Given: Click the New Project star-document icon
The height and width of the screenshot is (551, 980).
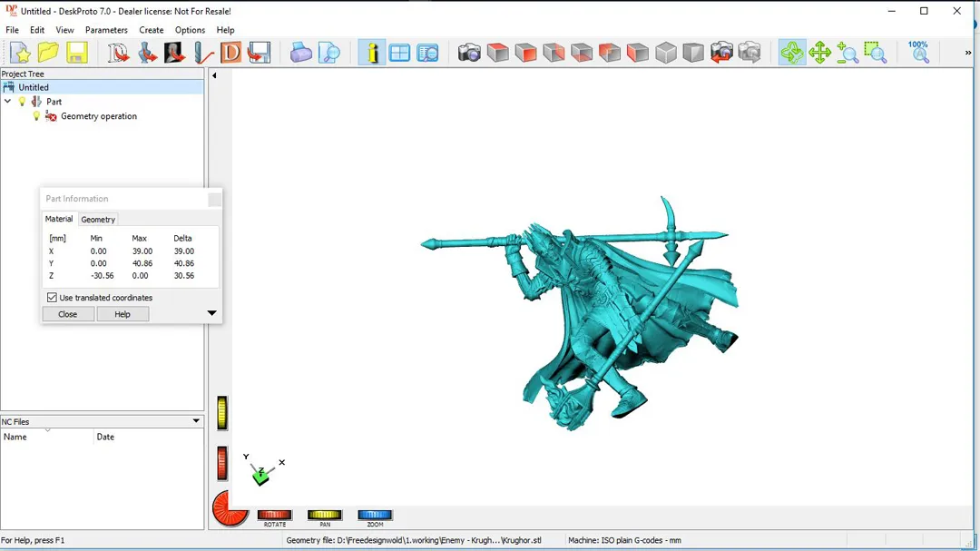Looking at the screenshot, I should tap(20, 53).
